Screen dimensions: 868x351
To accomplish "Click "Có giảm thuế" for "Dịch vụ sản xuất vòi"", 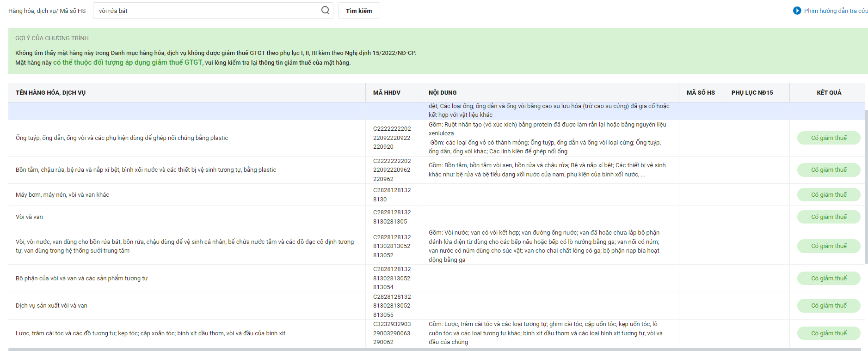I will point(829,306).
